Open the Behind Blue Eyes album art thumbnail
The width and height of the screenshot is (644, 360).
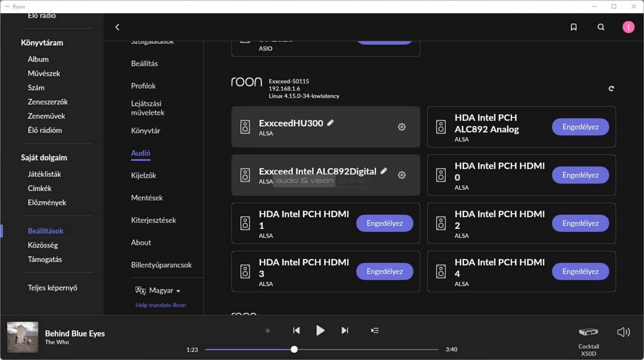click(x=23, y=337)
